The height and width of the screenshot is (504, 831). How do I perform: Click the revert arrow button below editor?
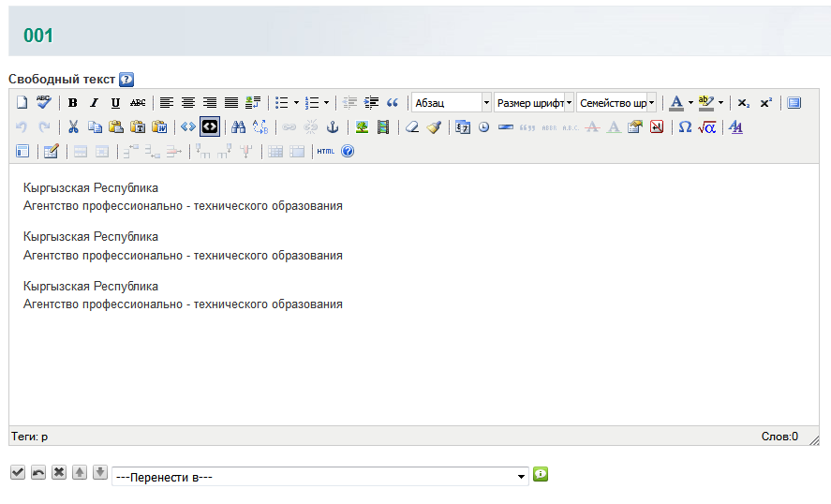[x=38, y=472]
